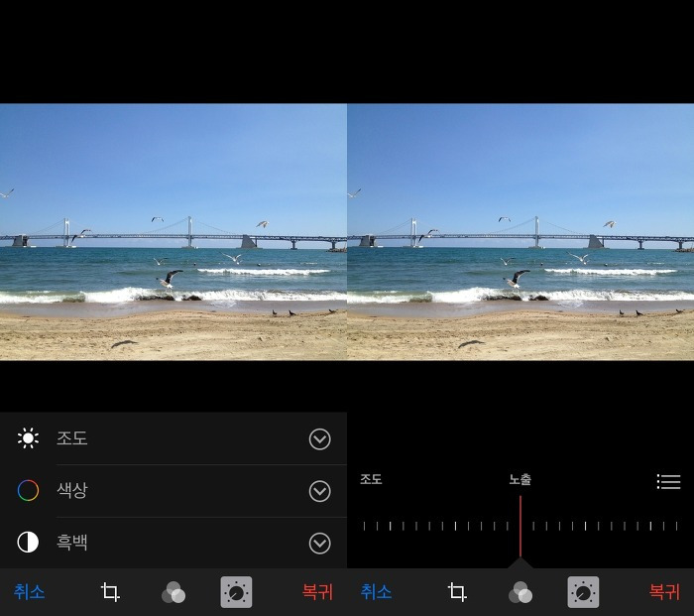Screen dimensions: 694x616
Task: Tap the sun icon next to 조도
Action: pyautogui.click(x=28, y=438)
